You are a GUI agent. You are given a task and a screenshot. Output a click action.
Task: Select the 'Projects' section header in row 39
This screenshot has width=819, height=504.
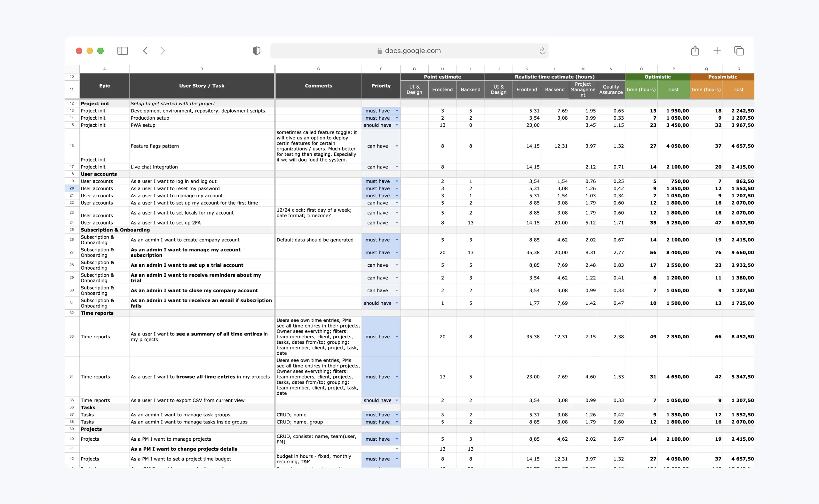(104, 429)
